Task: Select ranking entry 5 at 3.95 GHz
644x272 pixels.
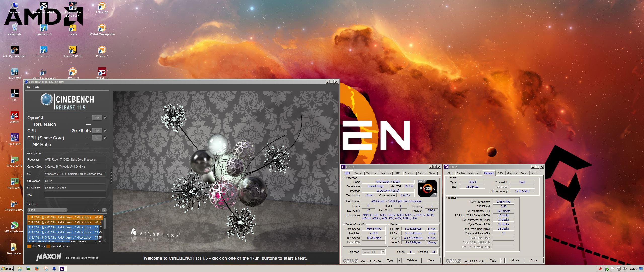Action: (x=65, y=237)
